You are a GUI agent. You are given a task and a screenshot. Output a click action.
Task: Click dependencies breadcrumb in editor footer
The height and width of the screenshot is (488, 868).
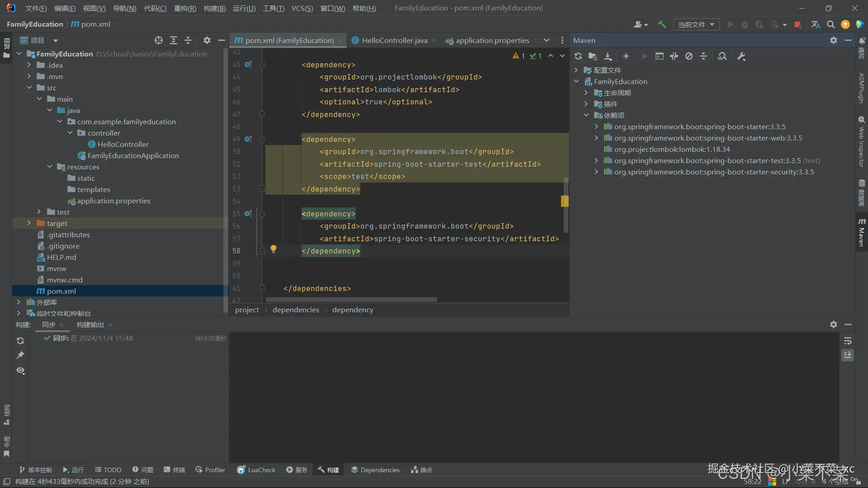tap(296, 310)
